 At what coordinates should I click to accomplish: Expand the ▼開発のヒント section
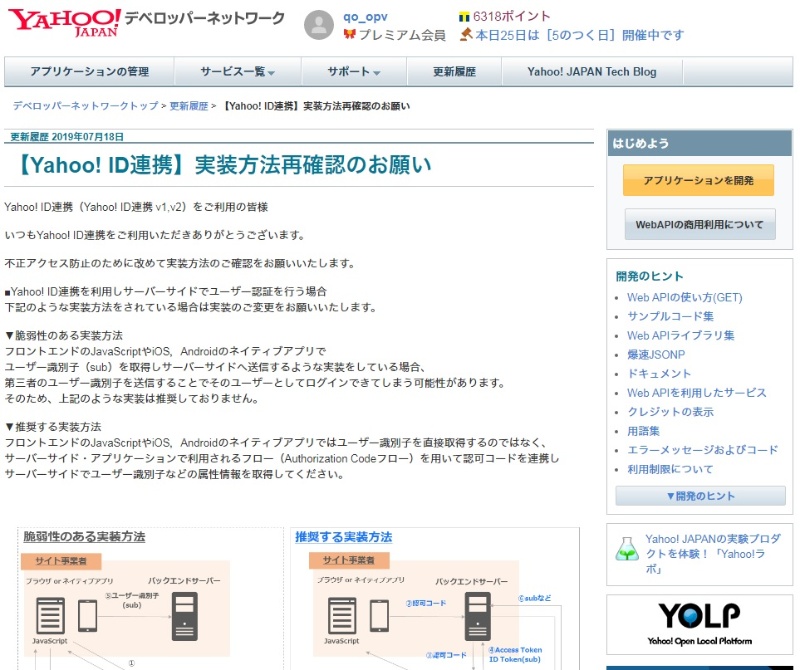click(699, 496)
